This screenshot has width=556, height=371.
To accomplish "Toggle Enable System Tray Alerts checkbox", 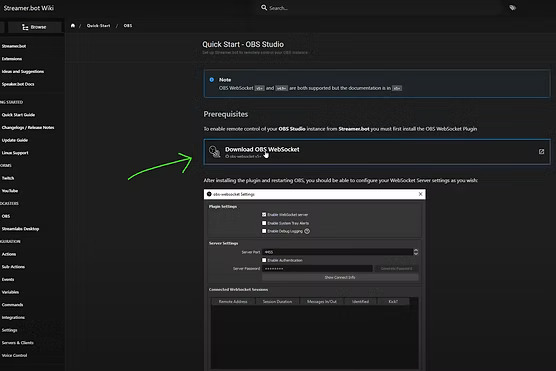I will click(264, 223).
